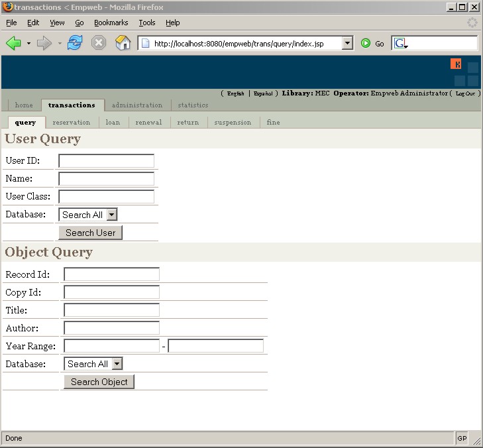Image resolution: width=483 pixels, height=448 pixels.
Task: Open the Go menu
Action: pyautogui.click(x=79, y=23)
